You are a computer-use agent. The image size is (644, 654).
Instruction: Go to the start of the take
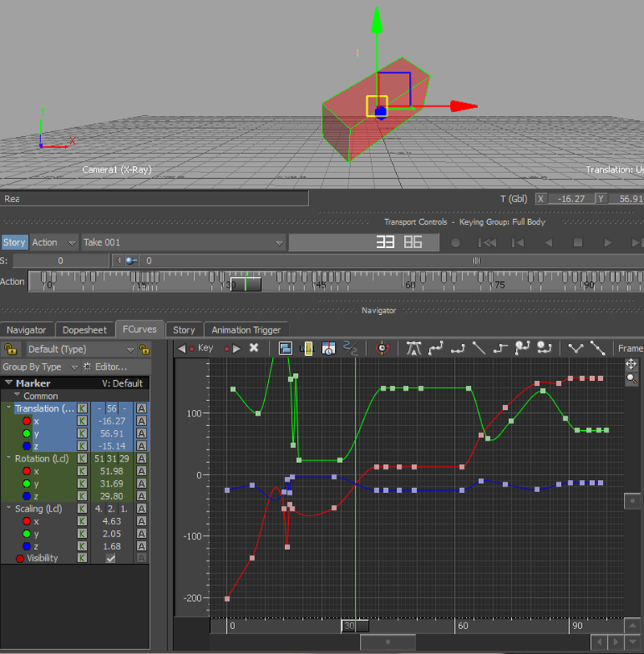[x=487, y=242]
